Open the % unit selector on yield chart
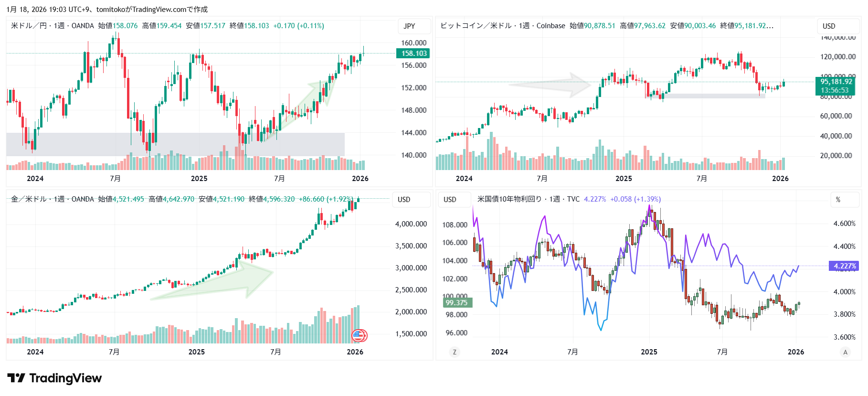Screen dimensions: 868x396 838,200
